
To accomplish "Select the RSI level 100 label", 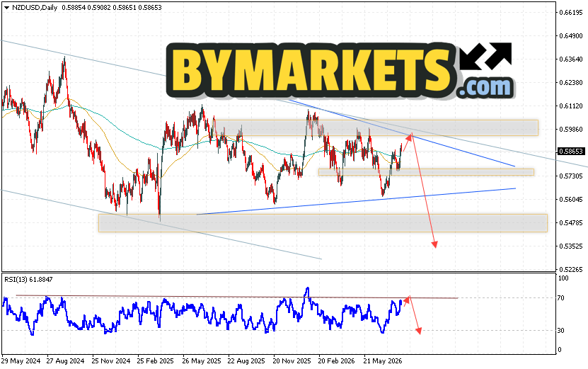I will tap(563, 278).
